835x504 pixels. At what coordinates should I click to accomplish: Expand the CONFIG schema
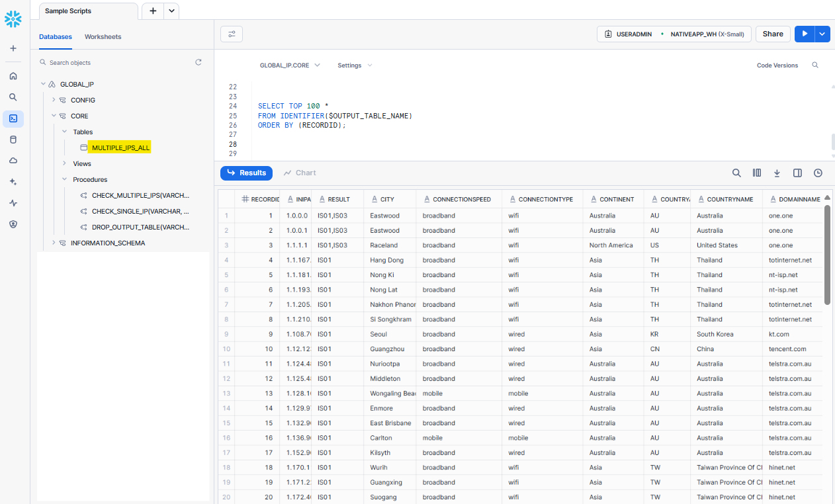54,100
